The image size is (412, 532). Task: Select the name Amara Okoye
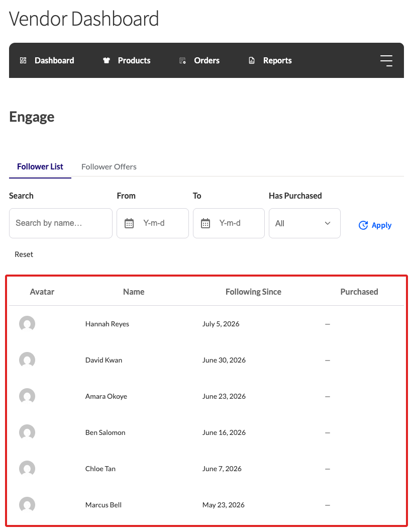pos(106,396)
